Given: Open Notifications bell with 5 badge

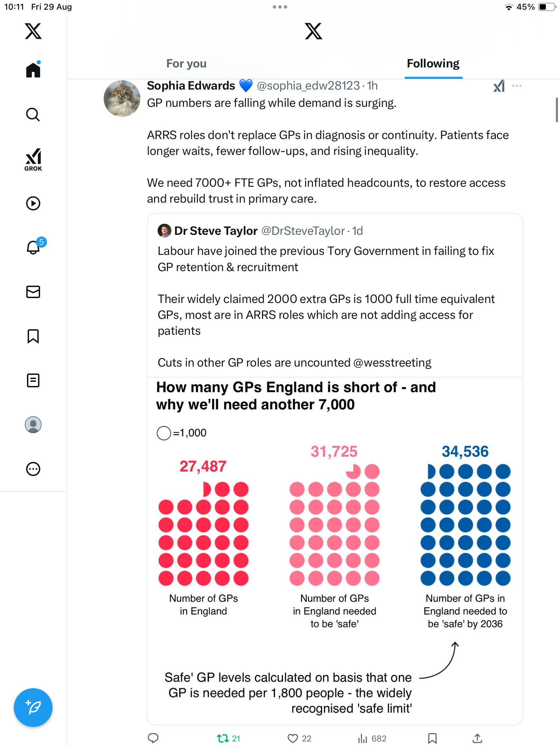Looking at the screenshot, I should 34,248.
